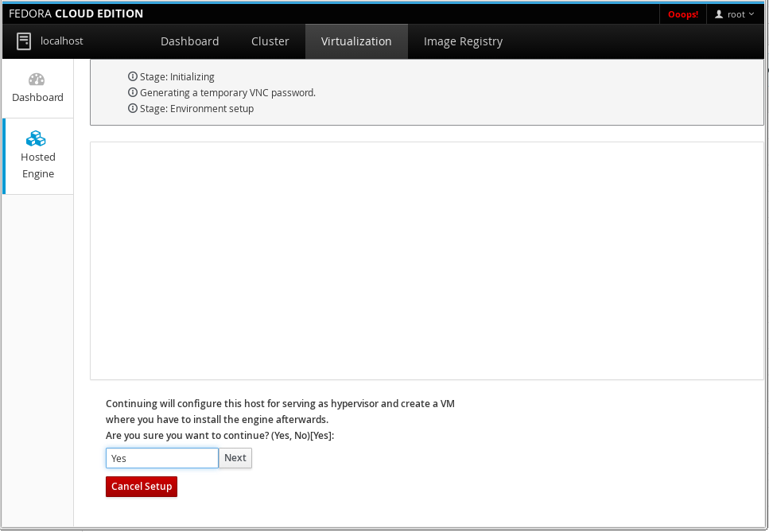Click info icon beside VNC password message

coord(133,93)
